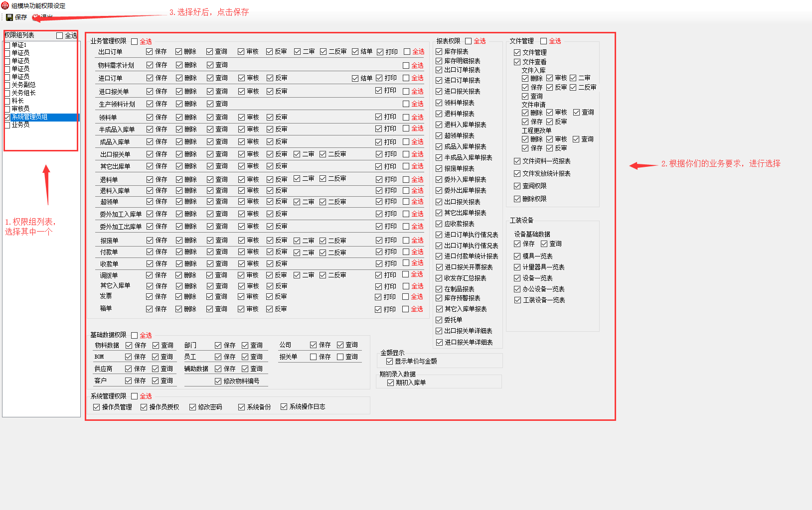Select the 审核员 permission group row
This screenshot has width=812, height=510.
(x=41, y=109)
